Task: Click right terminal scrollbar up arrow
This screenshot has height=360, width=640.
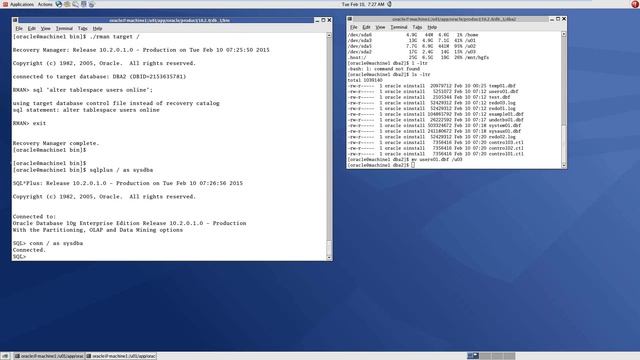Action: (x=564, y=34)
